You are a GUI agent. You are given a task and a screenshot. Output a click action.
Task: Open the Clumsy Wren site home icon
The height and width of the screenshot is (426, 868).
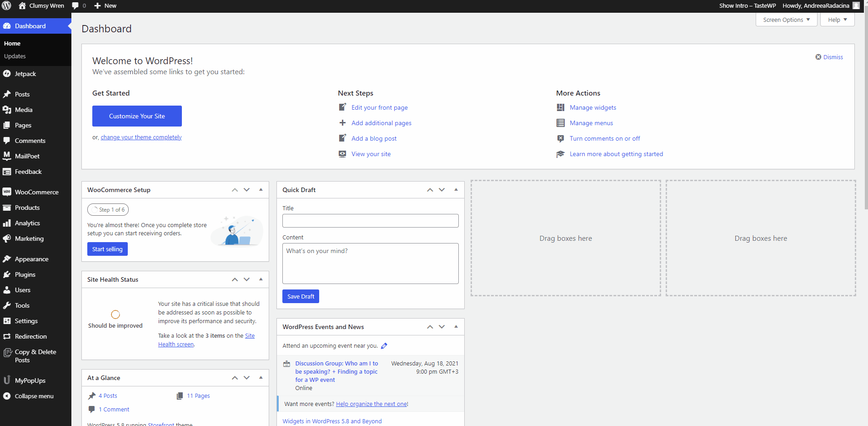click(22, 6)
